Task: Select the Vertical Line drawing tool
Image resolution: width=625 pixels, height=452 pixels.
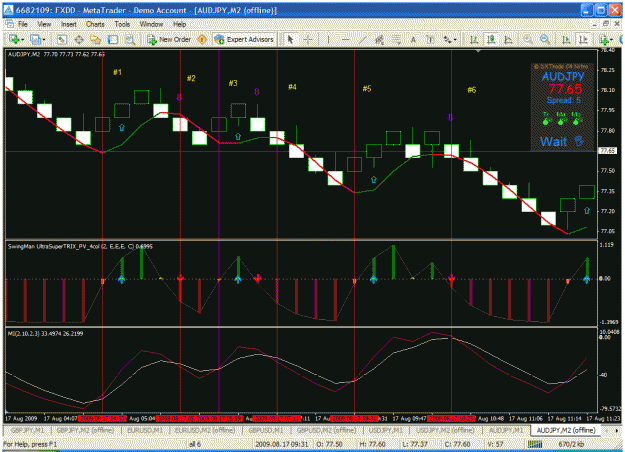Action: pyautogui.click(x=328, y=39)
